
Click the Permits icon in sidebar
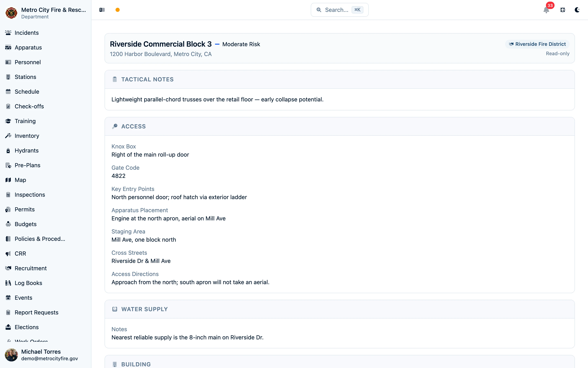coord(8,209)
